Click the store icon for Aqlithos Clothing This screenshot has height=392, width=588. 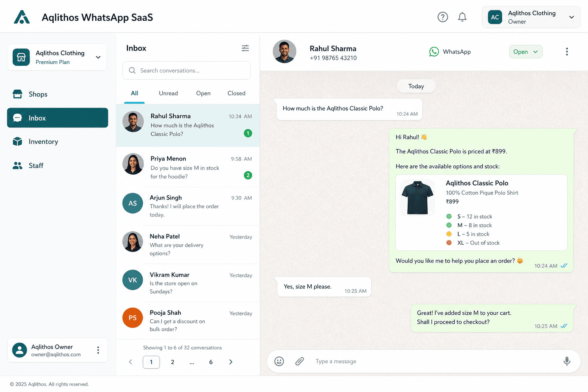(x=21, y=57)
